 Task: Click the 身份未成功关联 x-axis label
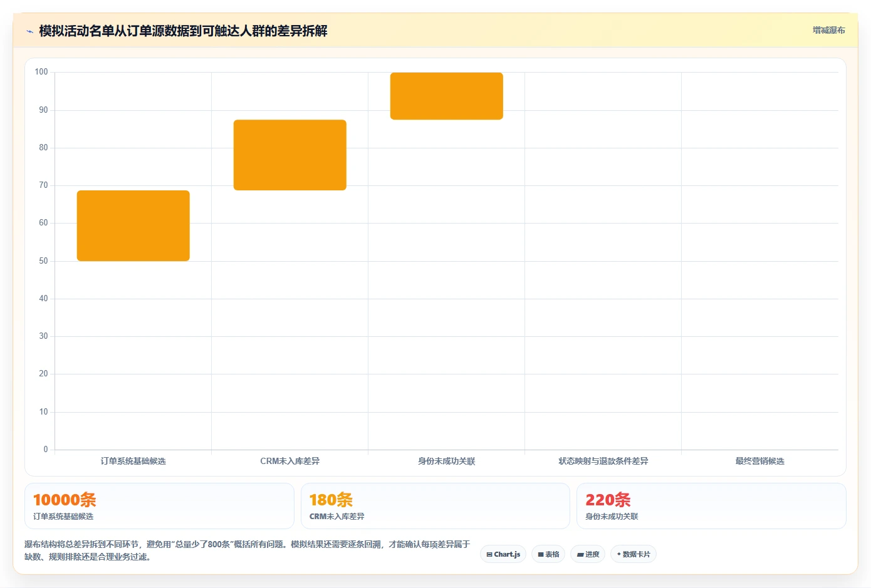[x=447, y=461]
